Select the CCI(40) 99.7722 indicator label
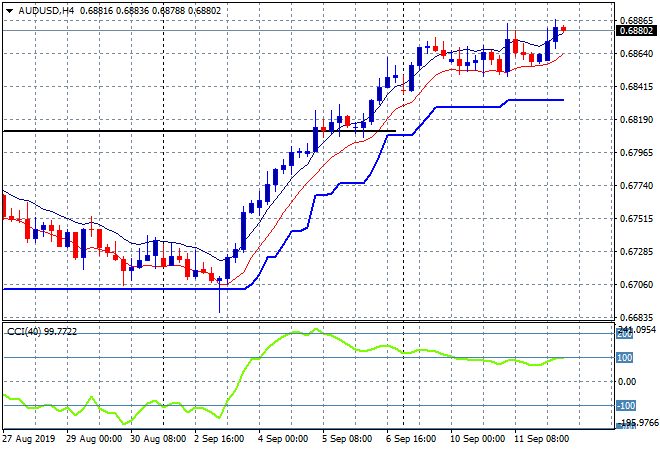 point(42,332)
